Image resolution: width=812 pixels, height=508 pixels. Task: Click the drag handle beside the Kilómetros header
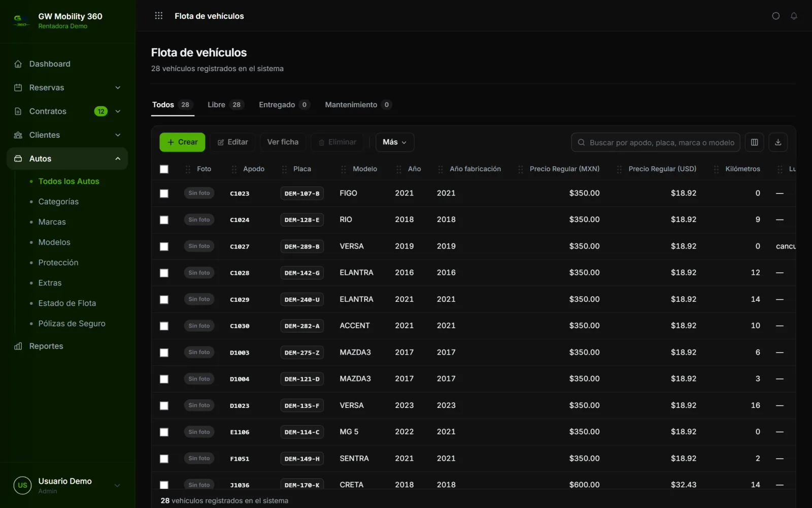coord(716,169)
